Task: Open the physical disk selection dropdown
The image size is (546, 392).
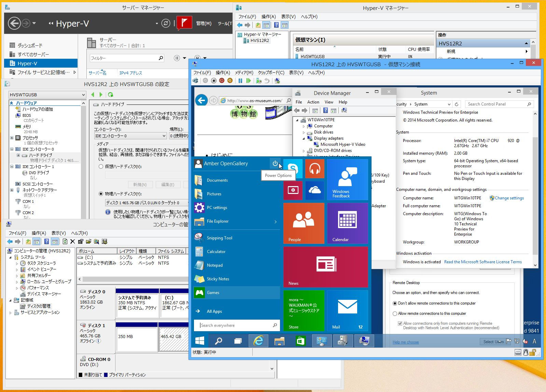Action: pos(147,202)
